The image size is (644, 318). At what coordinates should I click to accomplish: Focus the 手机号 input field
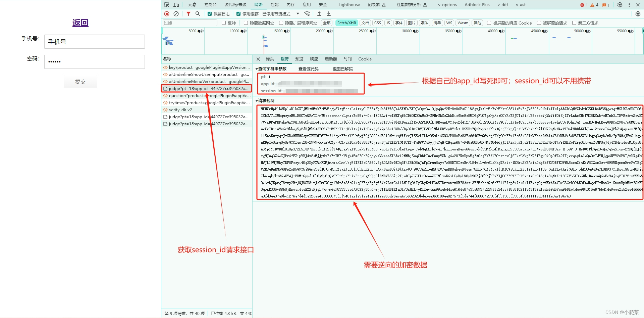point(95,42)
